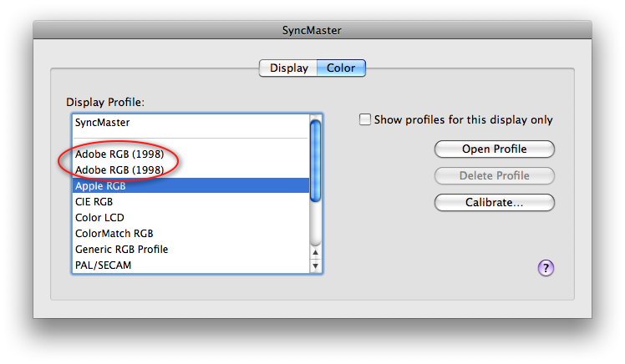Enable Show profiles for this display only
Screen dimensions: 625x364
[364, 119]
